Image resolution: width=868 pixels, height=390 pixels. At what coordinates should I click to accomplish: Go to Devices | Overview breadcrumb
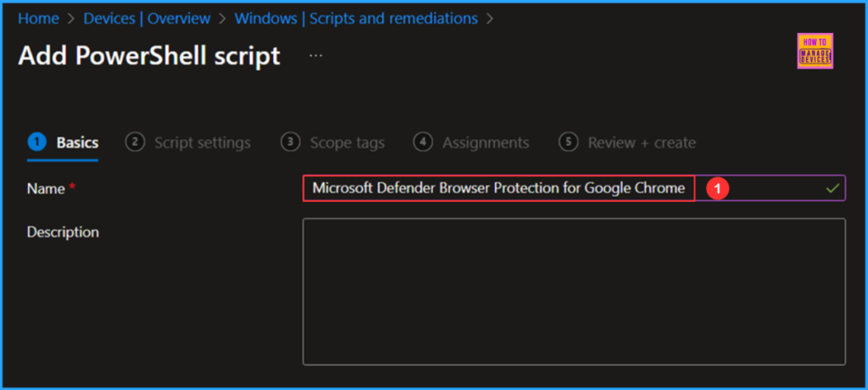147,19
